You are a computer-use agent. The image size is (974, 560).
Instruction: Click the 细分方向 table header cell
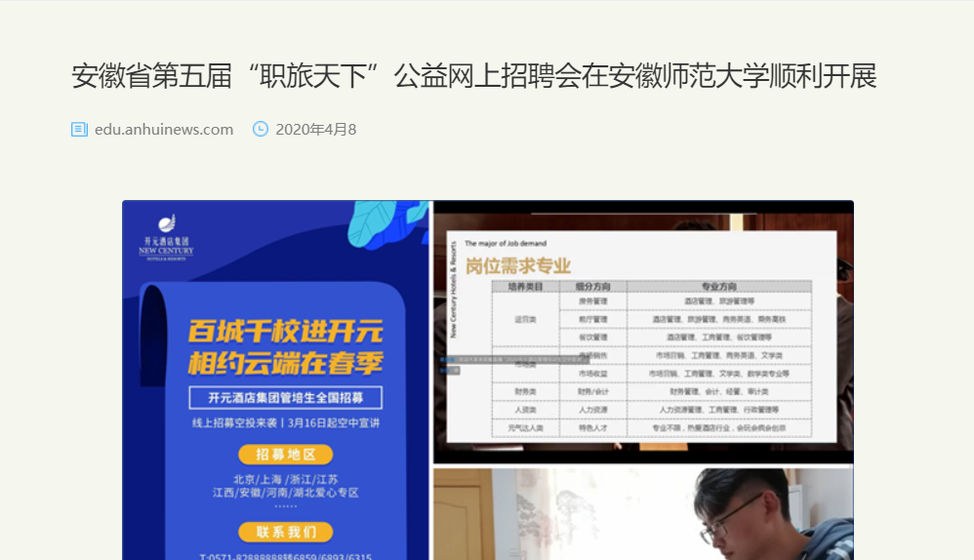[593, 286]
